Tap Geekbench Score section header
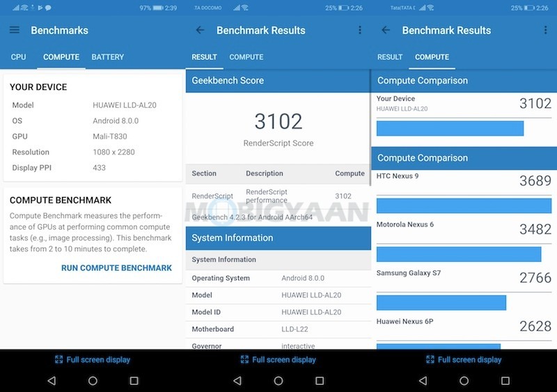The image size is (557, 392). pyautogui.click(x=278, y=81)
